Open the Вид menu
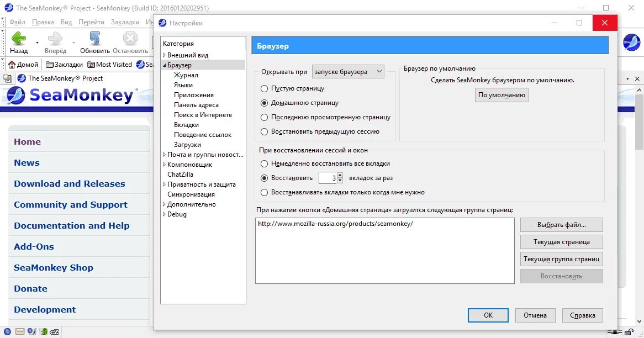The image size is (644, 338). pyautogui.click(x=66, y=22)
